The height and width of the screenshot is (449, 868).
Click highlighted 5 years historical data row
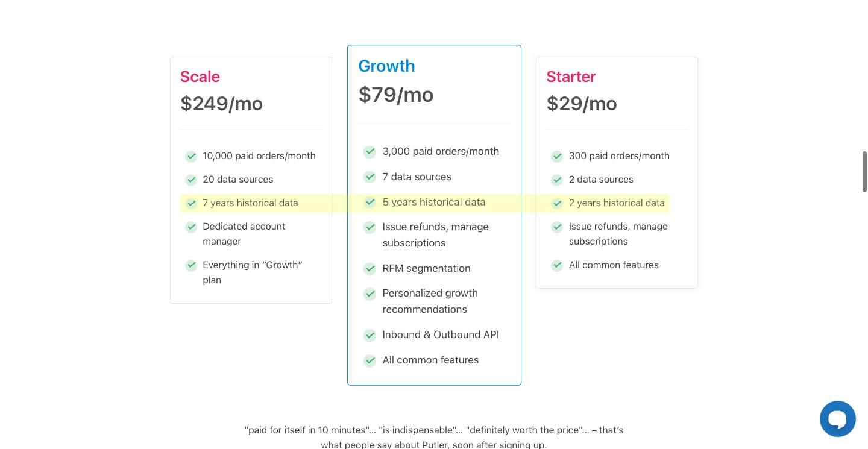434,203
